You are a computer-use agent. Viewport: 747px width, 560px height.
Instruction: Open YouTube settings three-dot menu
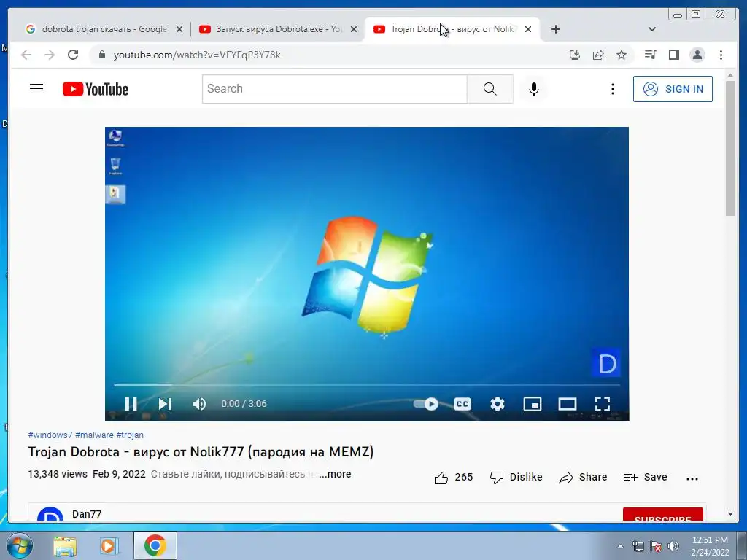pos(613,89)
